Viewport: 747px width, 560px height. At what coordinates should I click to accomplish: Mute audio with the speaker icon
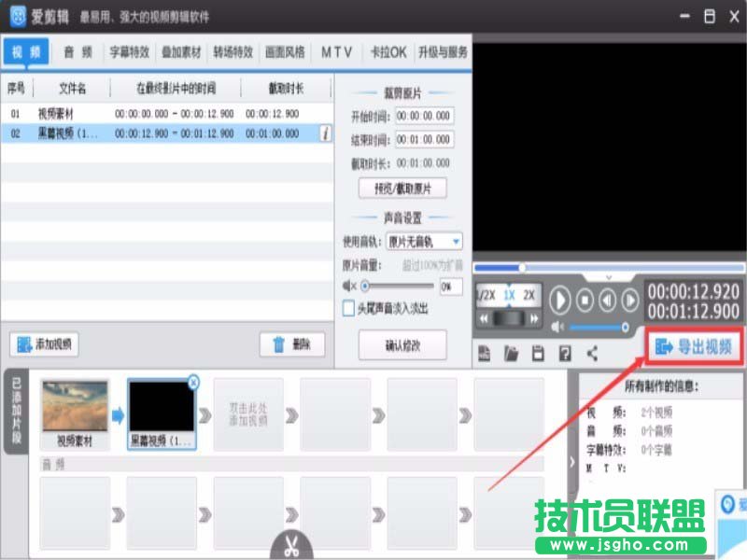tap(557, 326)
